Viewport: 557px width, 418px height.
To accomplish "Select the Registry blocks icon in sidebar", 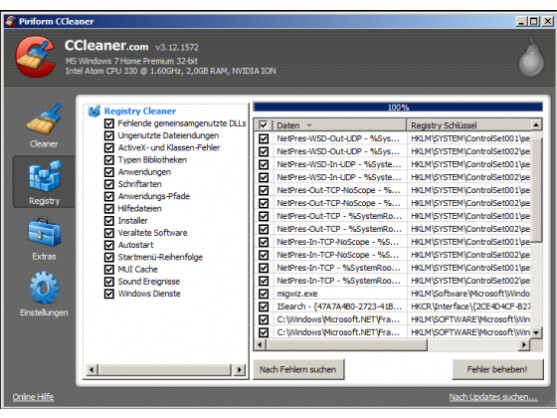I will [44, 176].
